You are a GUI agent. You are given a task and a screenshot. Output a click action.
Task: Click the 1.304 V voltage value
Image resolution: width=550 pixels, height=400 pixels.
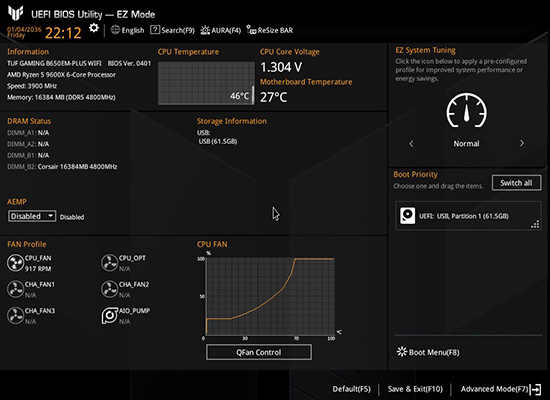[x=281, y=67]
